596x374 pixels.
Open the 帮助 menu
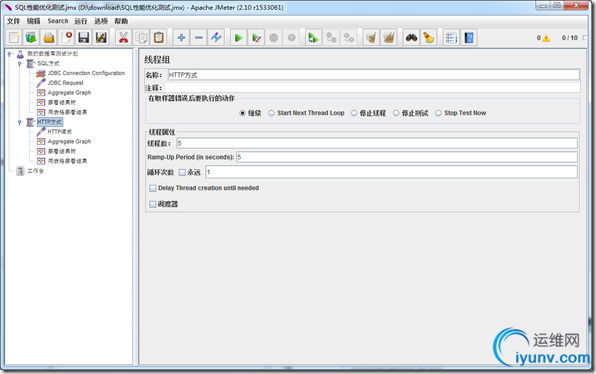click(x=121, y=21)
